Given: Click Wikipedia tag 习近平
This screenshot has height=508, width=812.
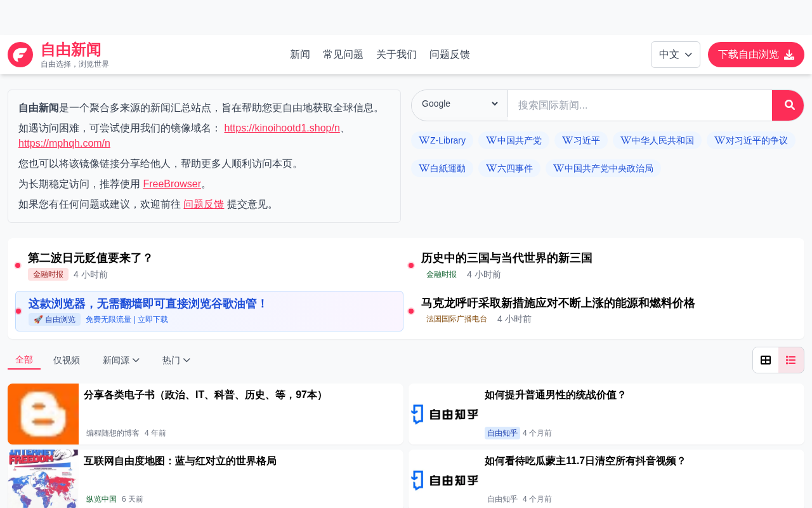Looking at the screenshot, I should [x=581, y=140].
